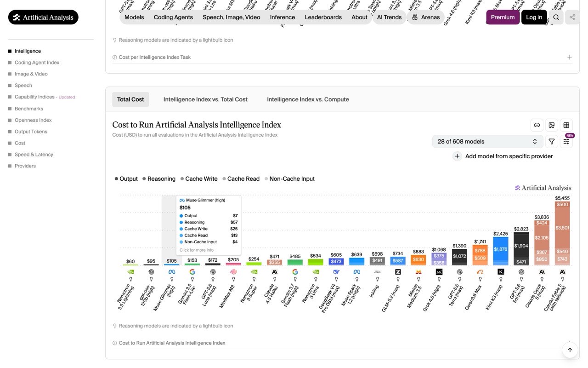Image resolution: width=588 pixels, height=368 pixels.
Task: Click NVIDIA logo under Nemotron 3.5 Lightning
Action: click(130, 272)
